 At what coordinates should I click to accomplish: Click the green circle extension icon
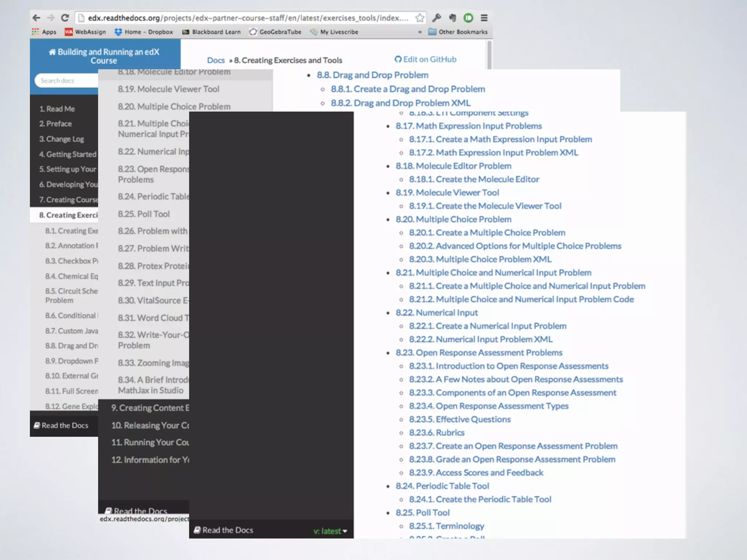pos(468,18)
